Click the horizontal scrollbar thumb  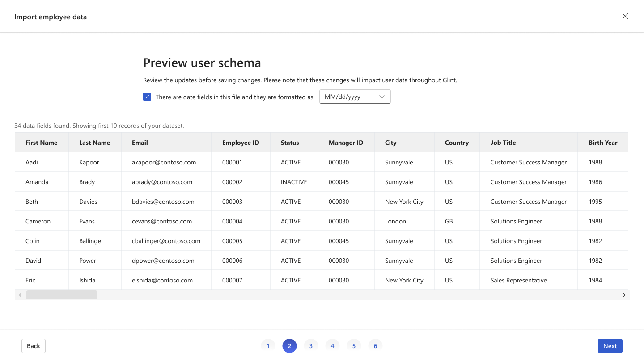coord(62,295)
